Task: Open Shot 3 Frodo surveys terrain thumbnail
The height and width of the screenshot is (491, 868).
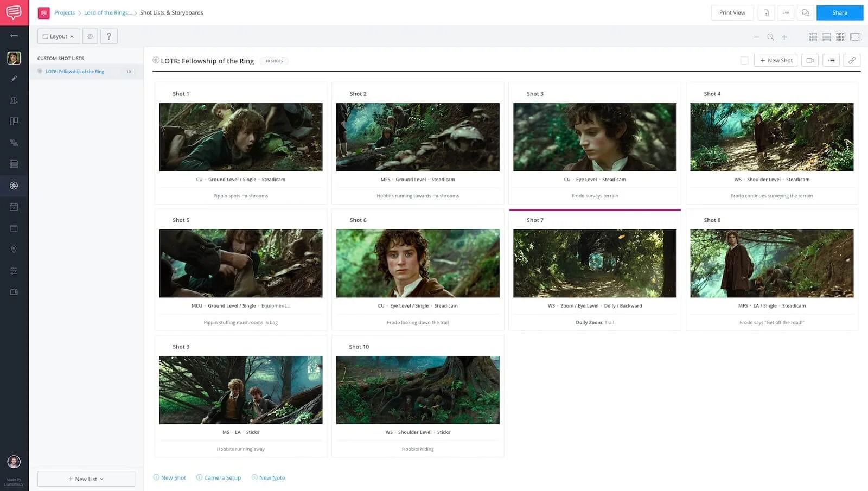Action: tap(595, 137)
